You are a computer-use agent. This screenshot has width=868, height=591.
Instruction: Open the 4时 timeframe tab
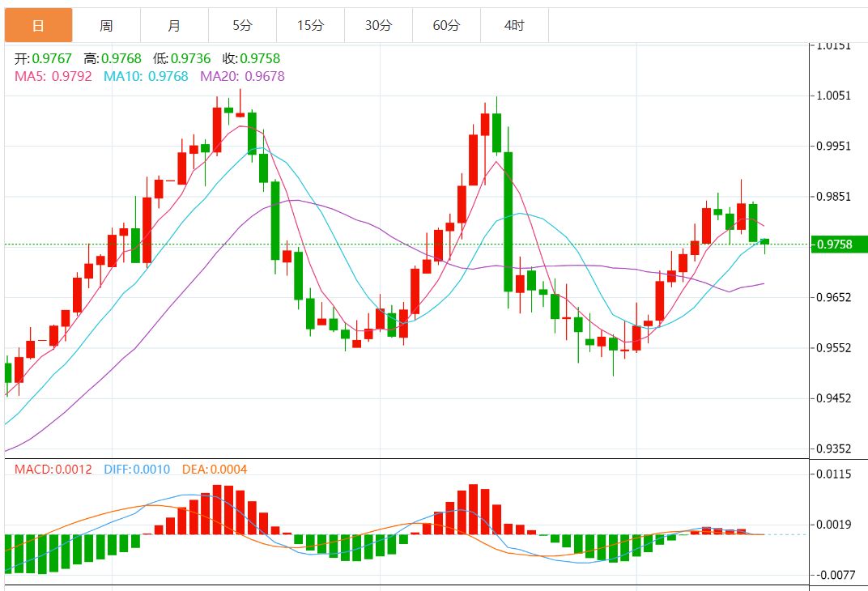coord(515,25)
